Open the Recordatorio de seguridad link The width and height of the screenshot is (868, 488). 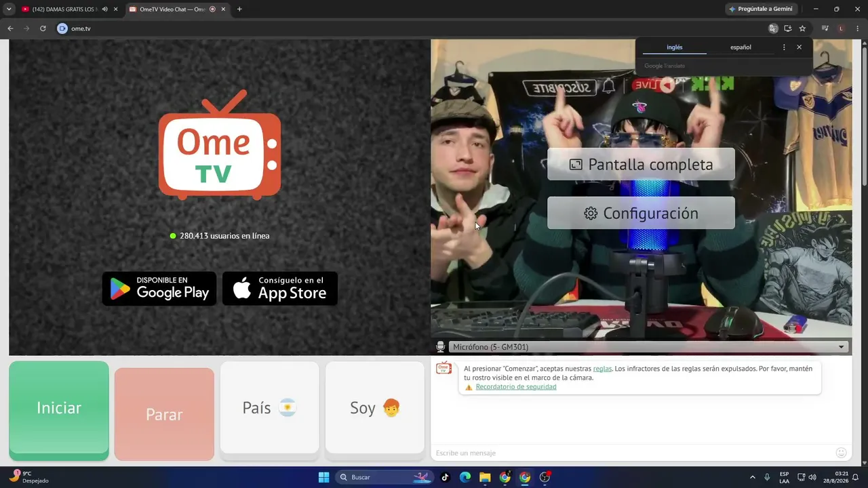click(x=516, y=387)
